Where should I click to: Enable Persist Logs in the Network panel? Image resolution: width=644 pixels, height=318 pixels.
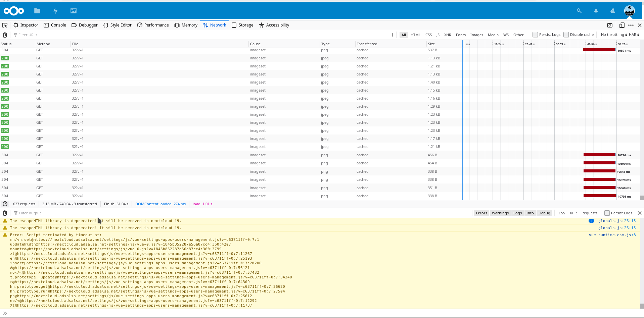[x=535, y=34]
